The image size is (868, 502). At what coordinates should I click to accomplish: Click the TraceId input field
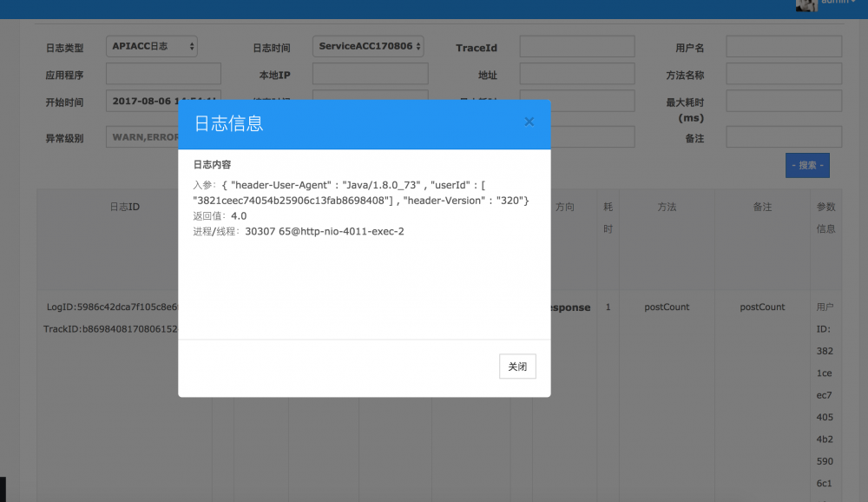click(576, 46)
